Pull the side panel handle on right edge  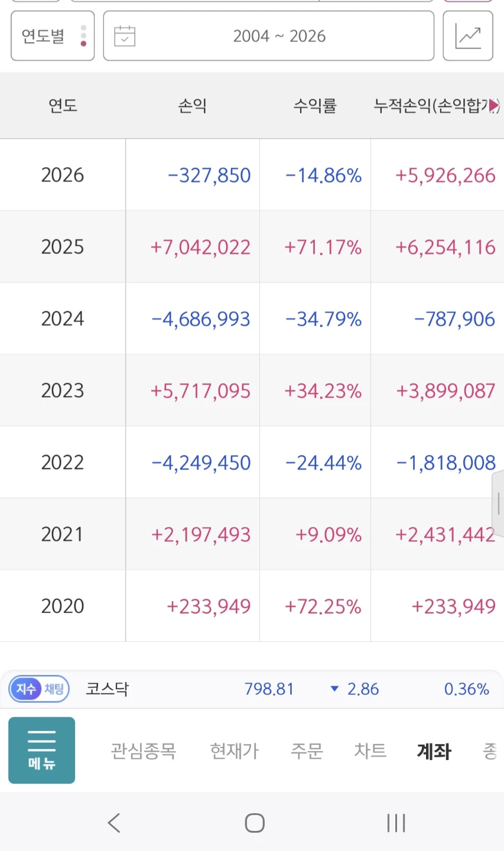coord(498,504)
